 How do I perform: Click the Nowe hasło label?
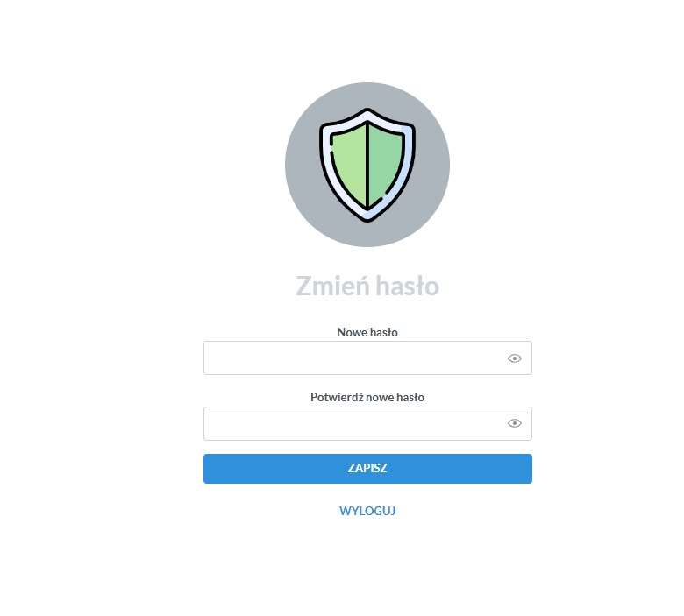pyautogui.click(x=367, y=333)
